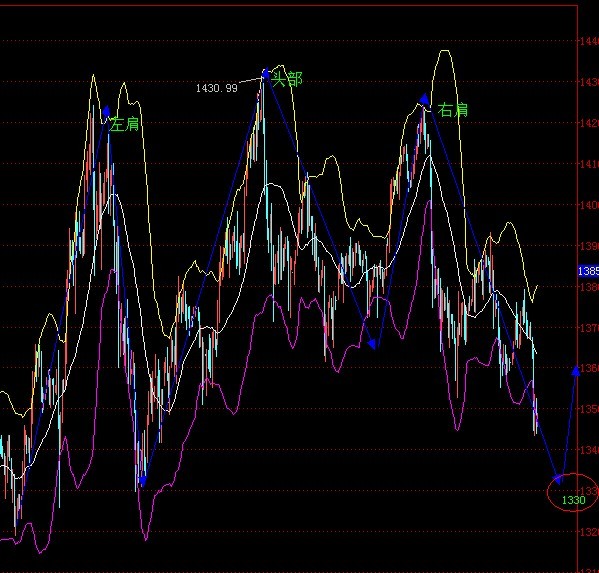
Task: Click the green 右肩 annotation text
Action: tap(453, 110)
